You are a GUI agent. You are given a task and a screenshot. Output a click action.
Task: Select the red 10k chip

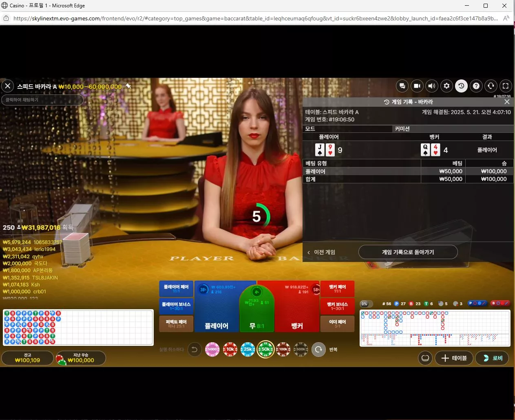(x=230, y=350)
